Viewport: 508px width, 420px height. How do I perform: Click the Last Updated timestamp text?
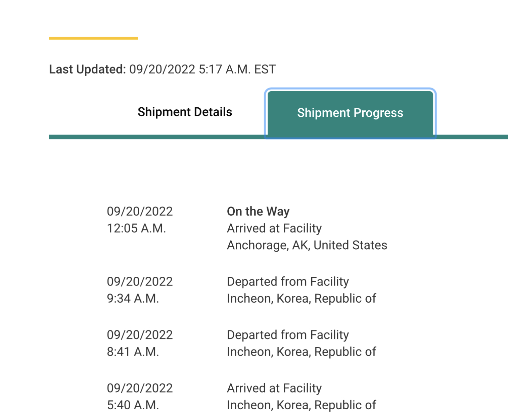tap(163, 69)
